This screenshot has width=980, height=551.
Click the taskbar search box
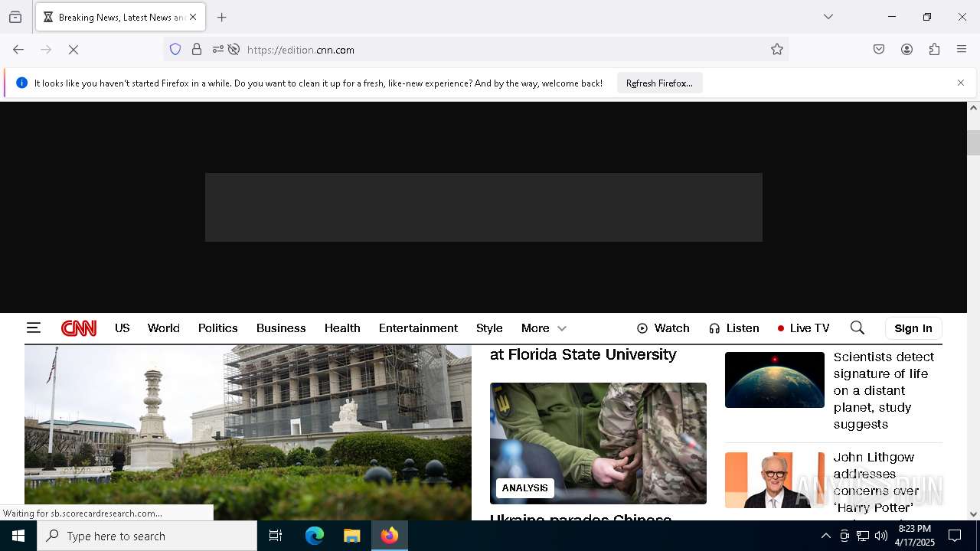(x=147, y=536)
